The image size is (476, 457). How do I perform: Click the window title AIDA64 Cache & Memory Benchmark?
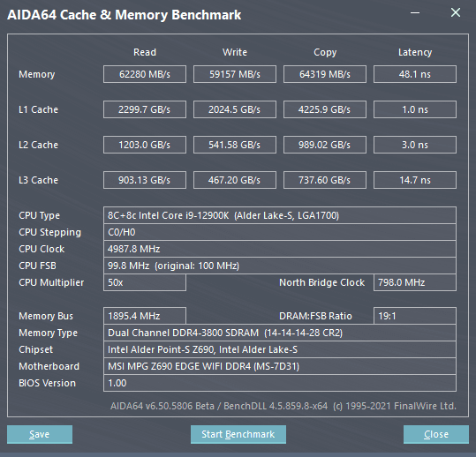125,15
